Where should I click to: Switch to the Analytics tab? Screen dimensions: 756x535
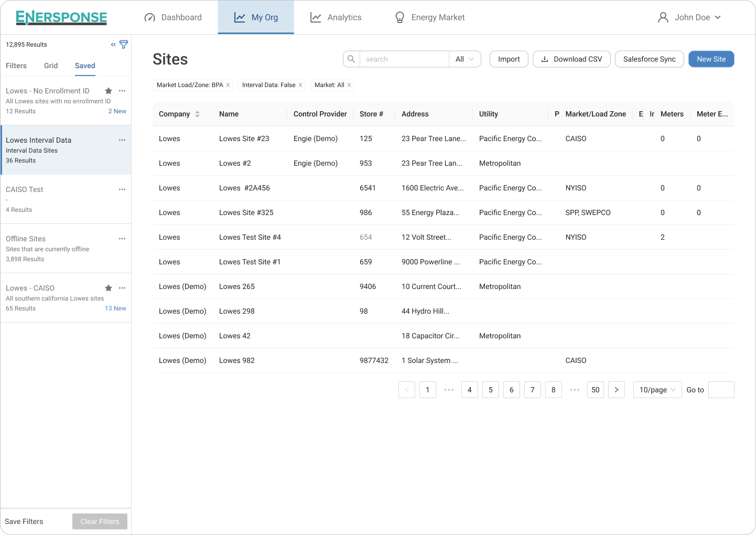336,17
